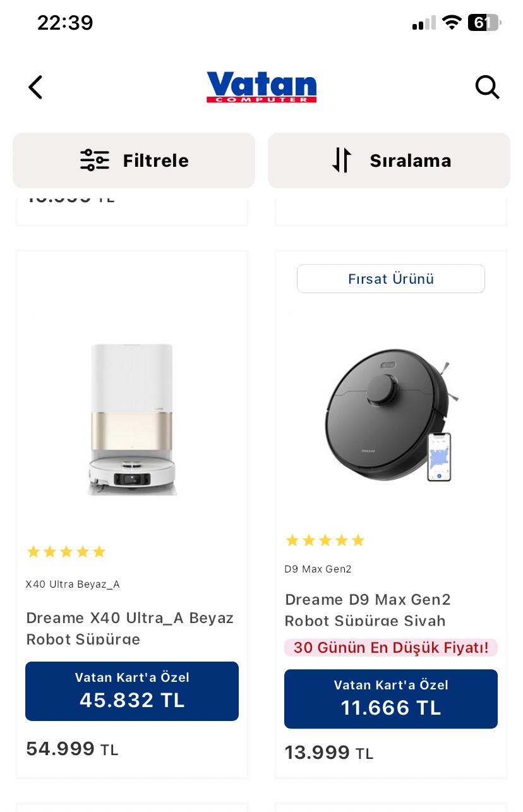Image resolution: width=523 pixels, height=812 pixels.
Task: Tap the 30 Günün En Düşük Fiyatı label
Action: click(x=391, y=648)
